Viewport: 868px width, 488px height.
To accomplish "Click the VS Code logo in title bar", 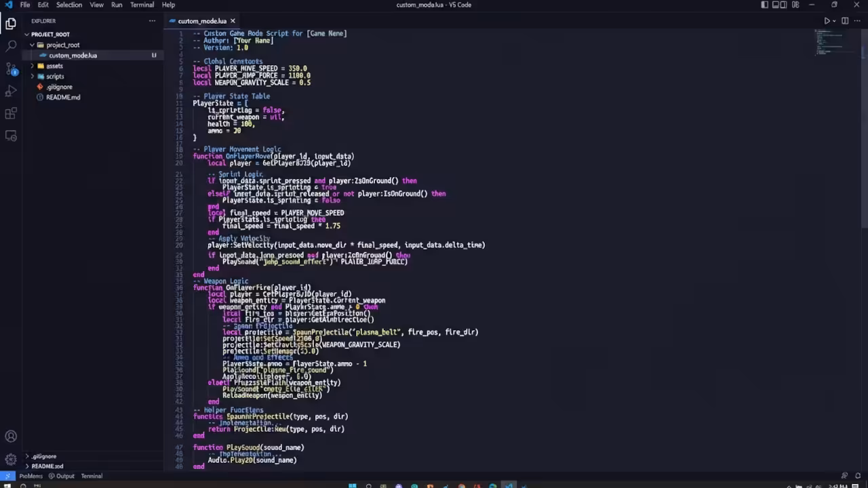I will (x=7, y=5).
